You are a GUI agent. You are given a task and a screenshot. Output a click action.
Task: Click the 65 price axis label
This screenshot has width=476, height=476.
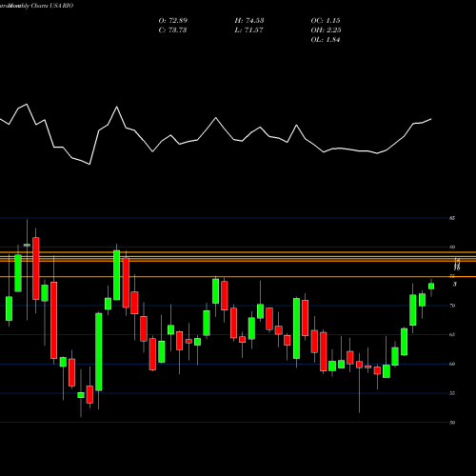[452, 334]
